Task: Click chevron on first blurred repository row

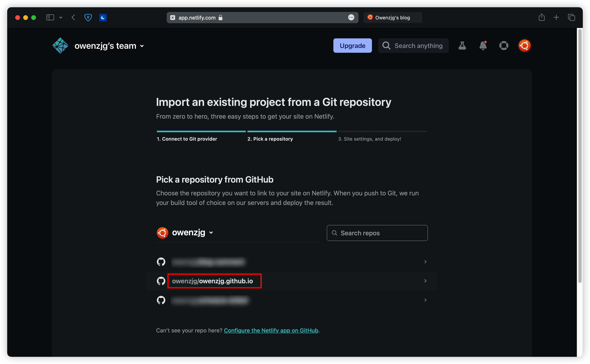Action: tap(425, 262)
